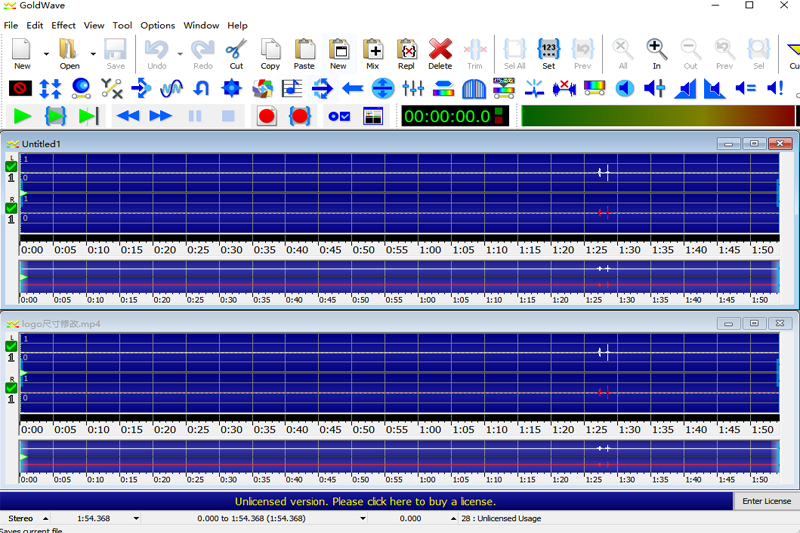Image resolution: width=800 pixels, height=533 pixels.
Task: Click the Stop button
Action: (228, 116)
